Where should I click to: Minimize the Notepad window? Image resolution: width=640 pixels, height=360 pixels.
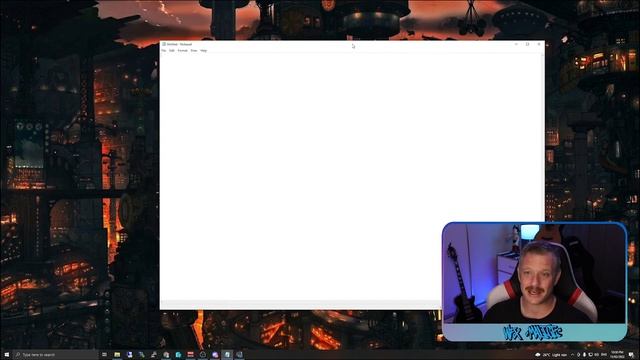[x=516, y=44]
